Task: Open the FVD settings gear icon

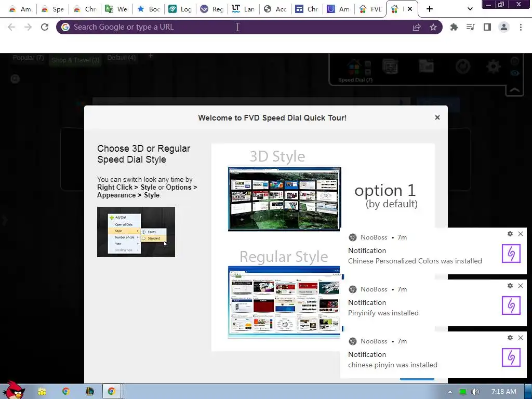Action: [x=494, y=66]
